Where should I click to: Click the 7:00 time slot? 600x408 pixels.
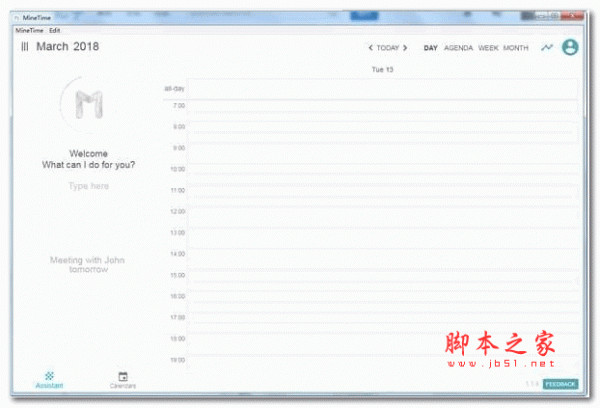[383, 111]
